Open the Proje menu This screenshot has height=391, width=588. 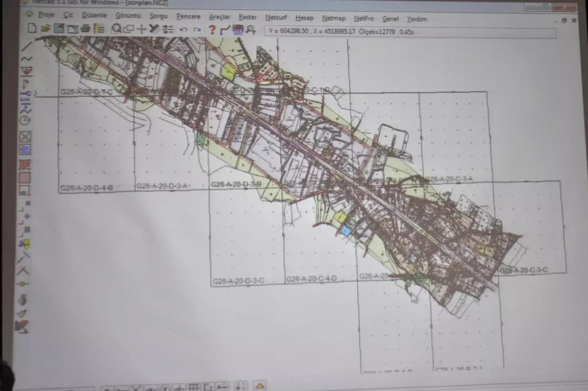46,15
